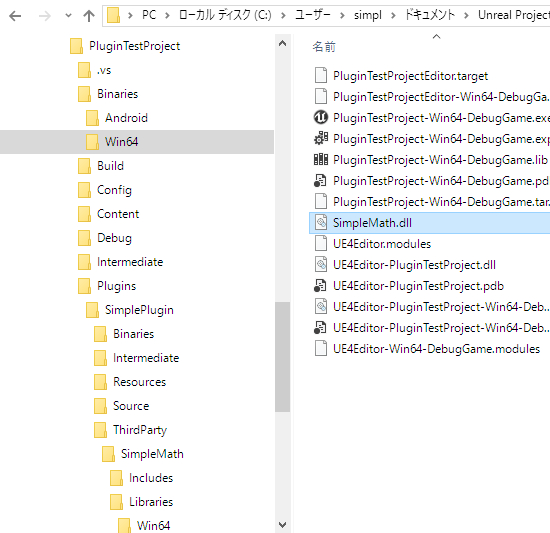Screen dimensions: 550x533
Task: Open Config folder in tree
Action: click(114, 190)
